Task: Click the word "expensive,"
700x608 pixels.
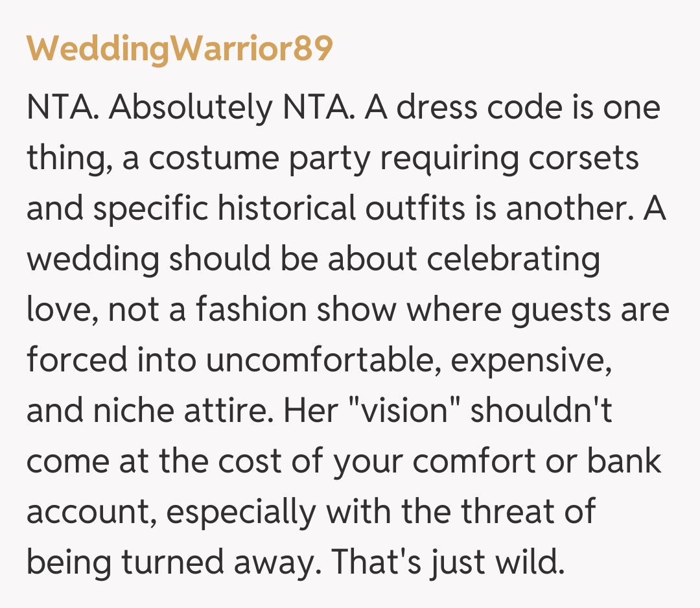Action: pyautogui.click(x=531, y=361)
